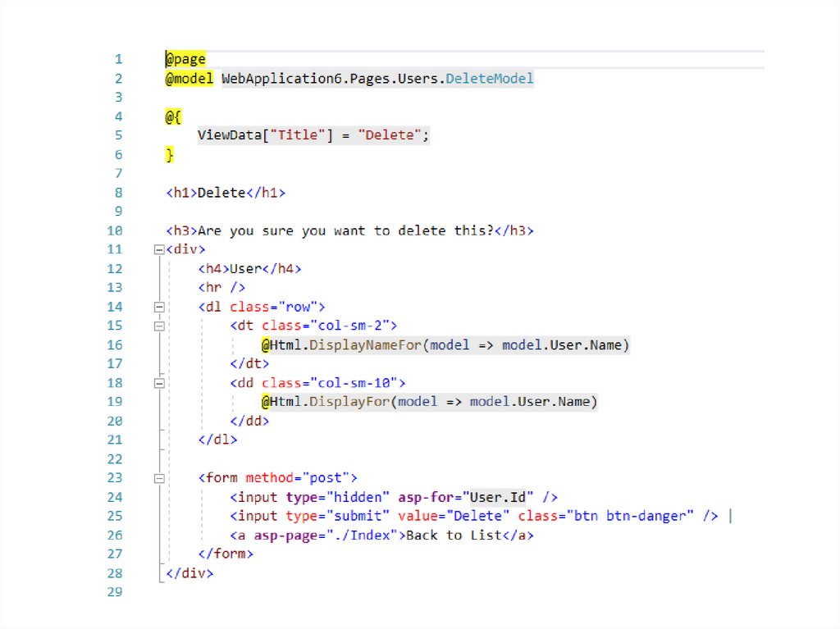Collapse the div block on line 11

[159, 249]
